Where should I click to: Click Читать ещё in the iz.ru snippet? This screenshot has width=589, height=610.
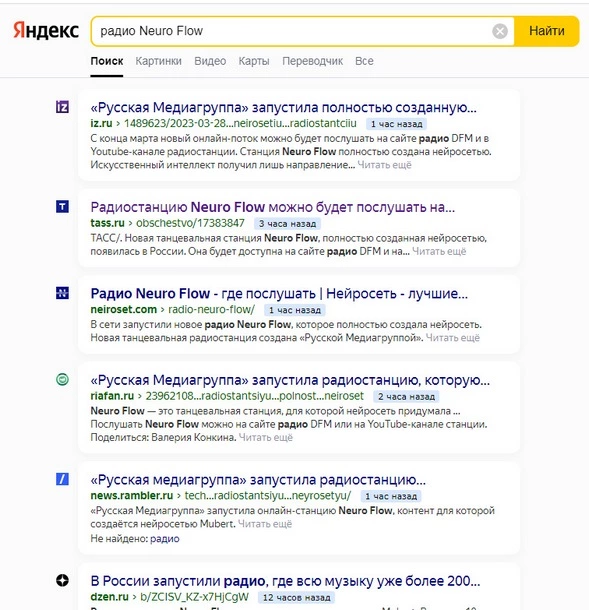(x=384, y=165)
